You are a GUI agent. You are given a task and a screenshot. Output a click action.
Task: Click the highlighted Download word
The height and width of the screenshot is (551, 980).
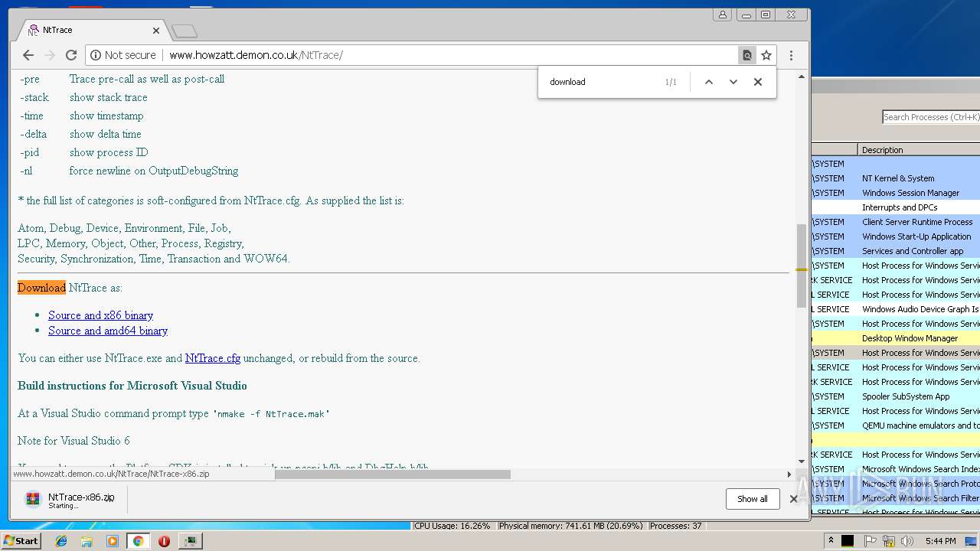click(41, 288)
